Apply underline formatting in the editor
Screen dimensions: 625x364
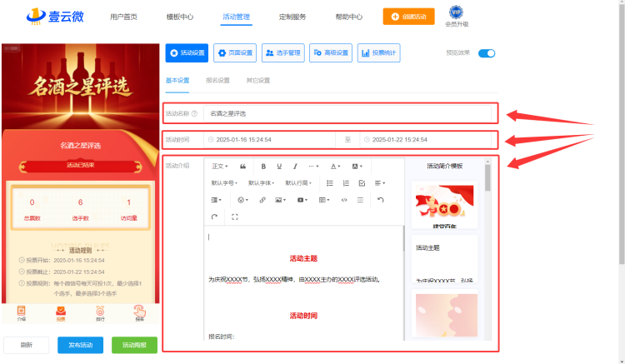point(279,167)
